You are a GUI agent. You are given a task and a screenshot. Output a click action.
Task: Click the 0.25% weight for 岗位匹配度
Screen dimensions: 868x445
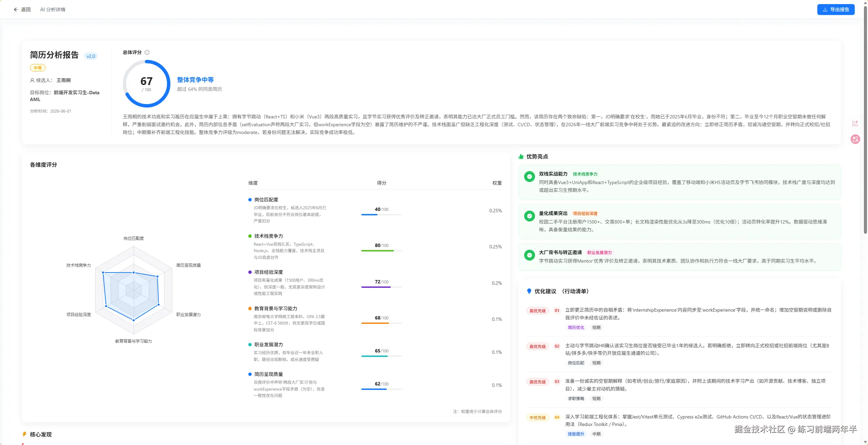point(495,211)
